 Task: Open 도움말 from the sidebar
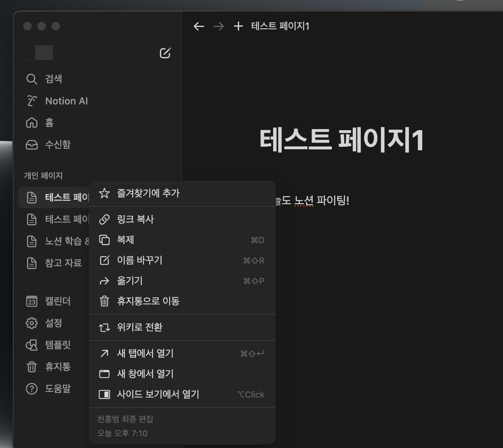(x=54, y=389)
